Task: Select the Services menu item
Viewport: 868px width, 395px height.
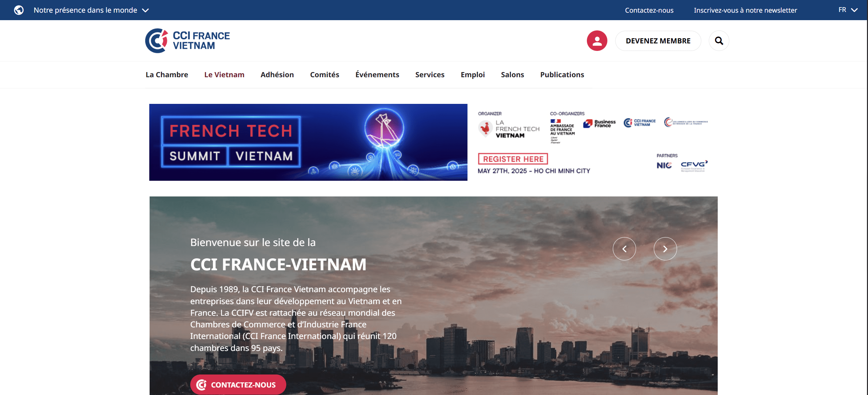Action: [429, 74]
